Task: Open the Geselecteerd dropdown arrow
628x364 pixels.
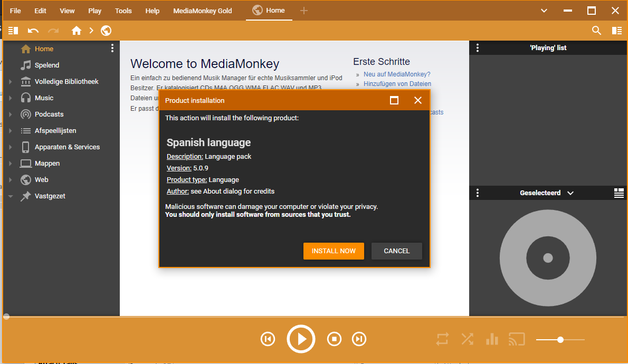Action: point(570,193)
